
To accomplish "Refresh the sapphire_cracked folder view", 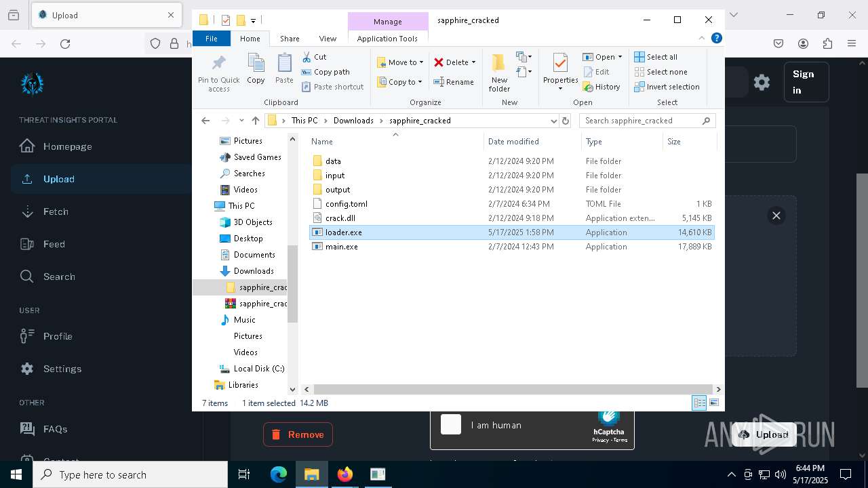I will click(566, 121).
